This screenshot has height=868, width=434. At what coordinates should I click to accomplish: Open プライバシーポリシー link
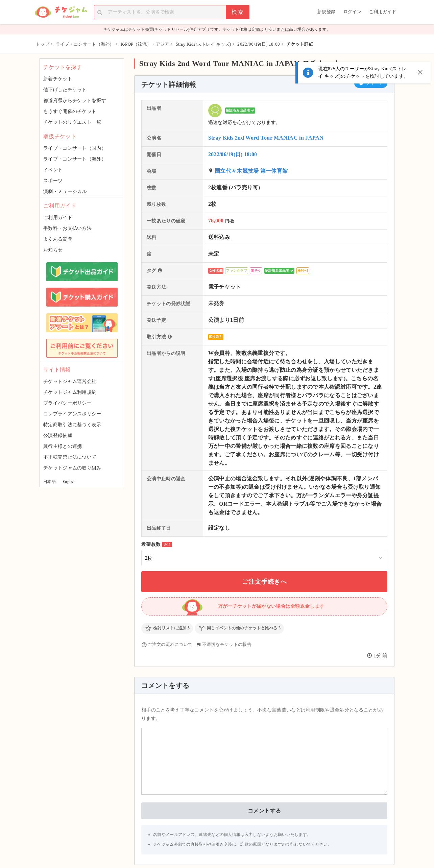click(x=67, y=403)
